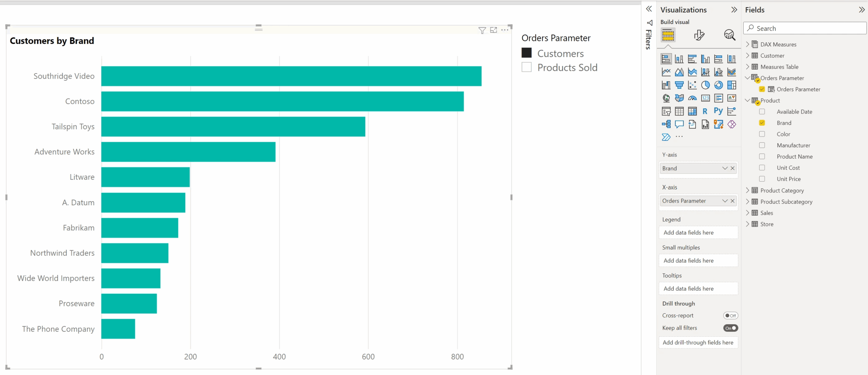Select the Python visual
Image resolution: width=868 pixels, height=375 pixels.
tap(718, 111)
